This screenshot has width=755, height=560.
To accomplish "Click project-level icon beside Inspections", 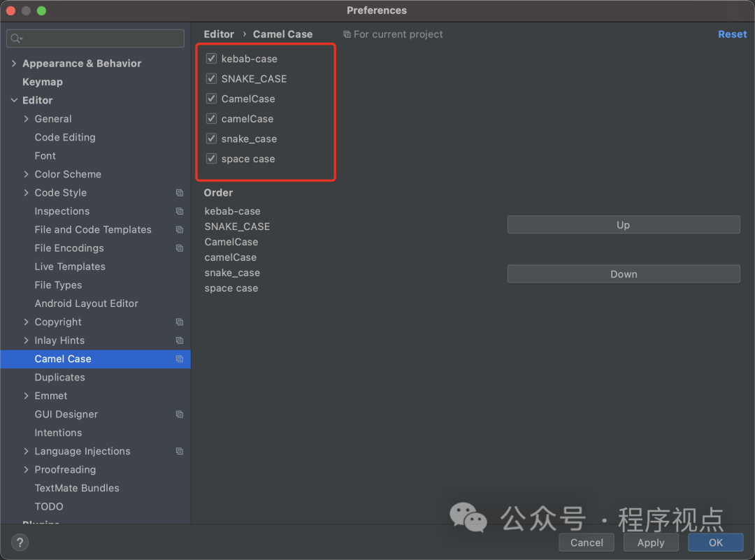I will (180, 211).
